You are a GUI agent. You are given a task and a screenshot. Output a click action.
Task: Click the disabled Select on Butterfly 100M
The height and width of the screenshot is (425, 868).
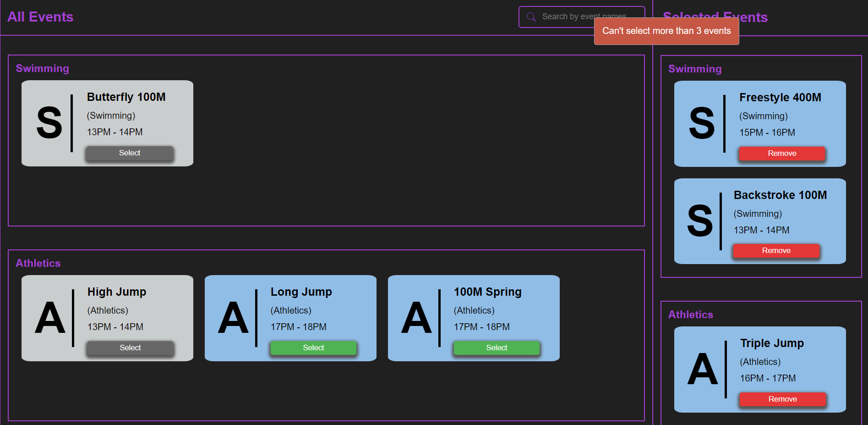pos(130,153)
